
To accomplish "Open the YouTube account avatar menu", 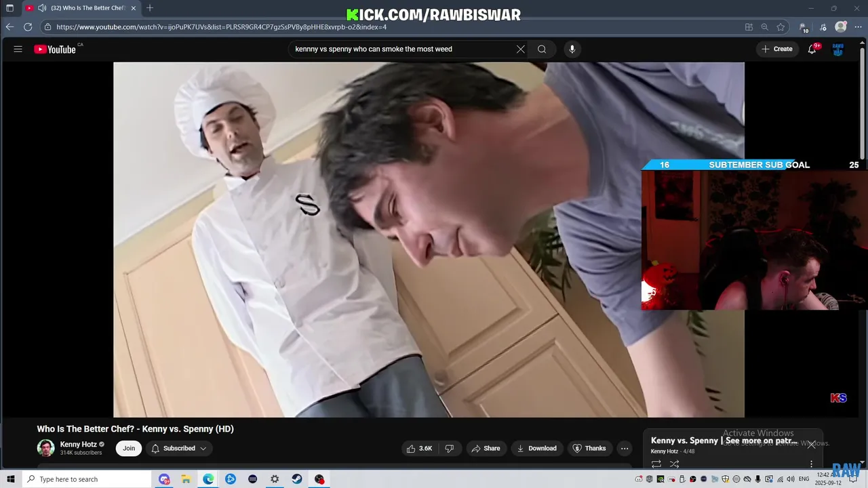I will 838,49.
